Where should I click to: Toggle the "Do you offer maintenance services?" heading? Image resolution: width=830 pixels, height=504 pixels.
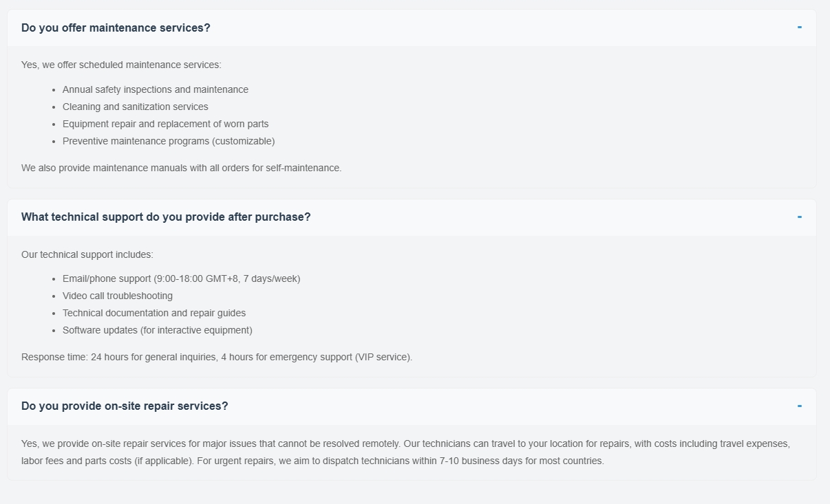click(116, 28)
